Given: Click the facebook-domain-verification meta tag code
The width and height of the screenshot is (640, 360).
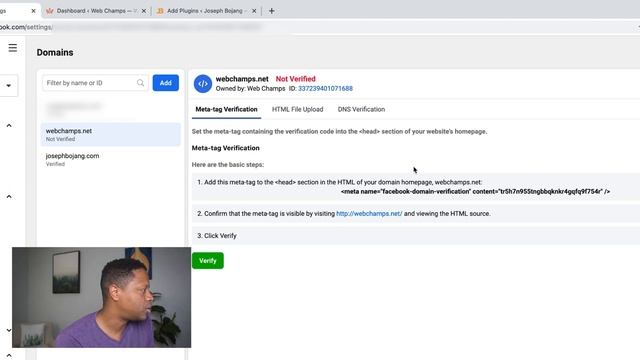Looking at the screenshot, I should point(475,191).
